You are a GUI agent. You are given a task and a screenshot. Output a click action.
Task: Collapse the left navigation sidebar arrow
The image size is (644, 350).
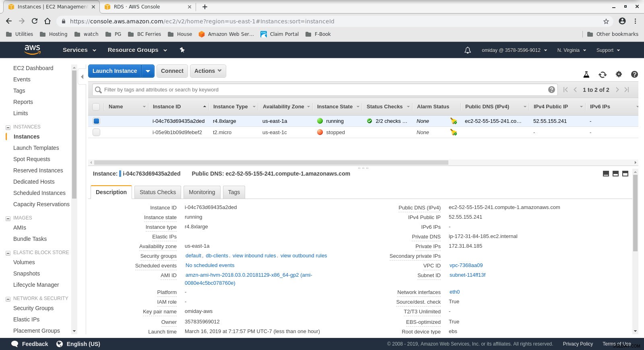[82, 77]
